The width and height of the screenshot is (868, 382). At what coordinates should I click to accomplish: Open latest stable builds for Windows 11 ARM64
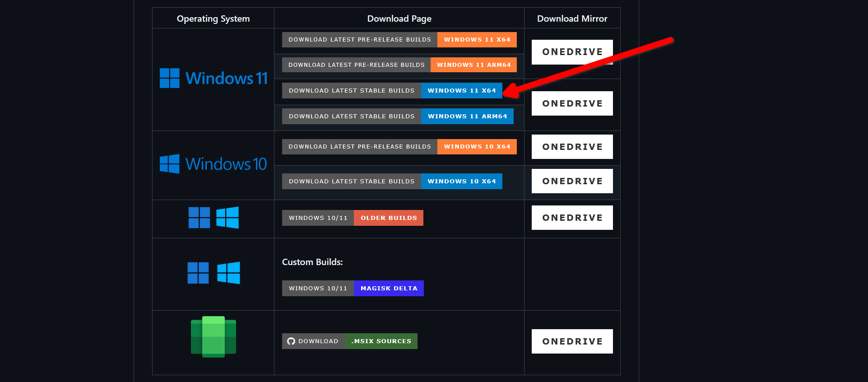coord(398,116)
